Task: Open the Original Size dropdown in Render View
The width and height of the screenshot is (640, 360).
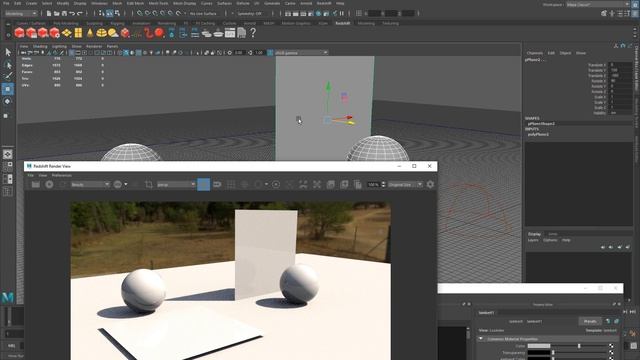Action: 405,184
